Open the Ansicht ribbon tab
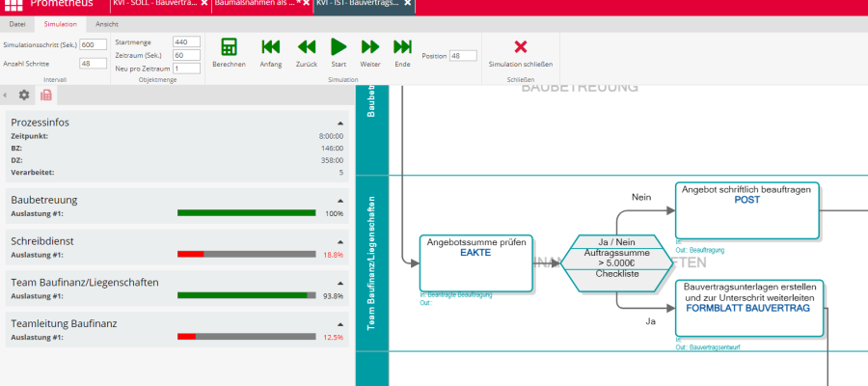This screenshot has width=868, height=386. coord(107,24)
